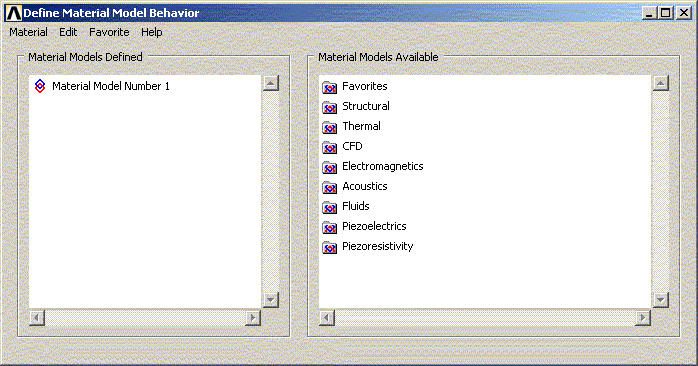The height and width of the screenshot is (366, 698).
Task: Click down arrow of Models Defined scrollbar
Action: [271, 300]
